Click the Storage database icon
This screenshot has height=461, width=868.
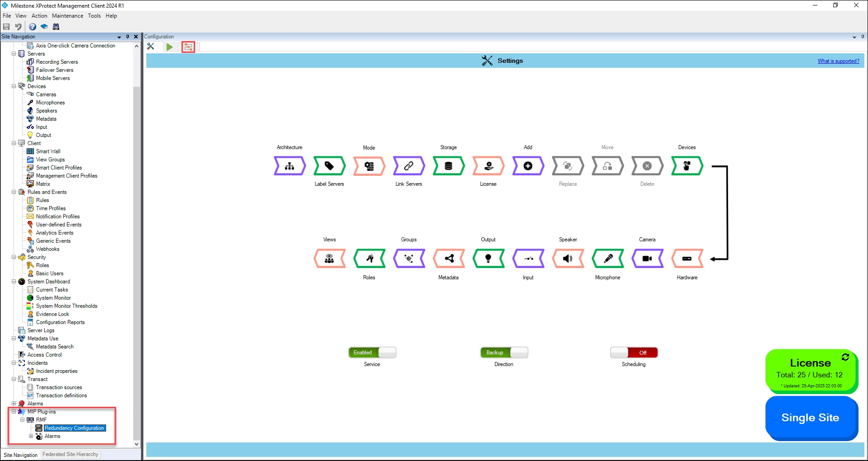[448, 166]
